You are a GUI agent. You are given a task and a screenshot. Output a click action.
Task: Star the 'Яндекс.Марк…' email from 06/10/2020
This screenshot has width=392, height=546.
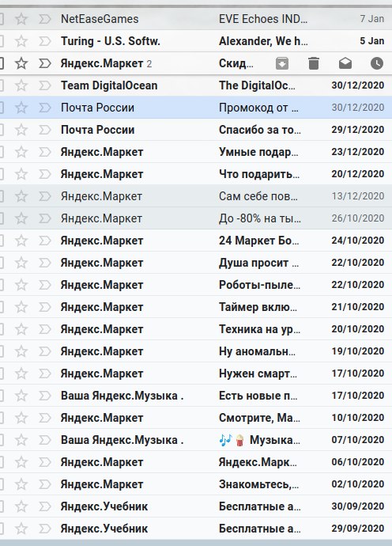tap(21, 462)
